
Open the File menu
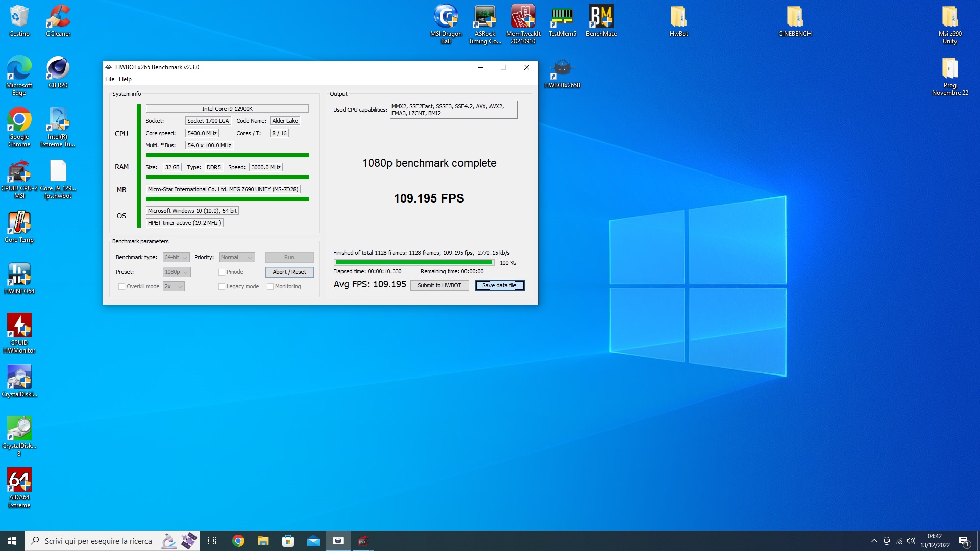pyautogui.click(x=110, y=79)
